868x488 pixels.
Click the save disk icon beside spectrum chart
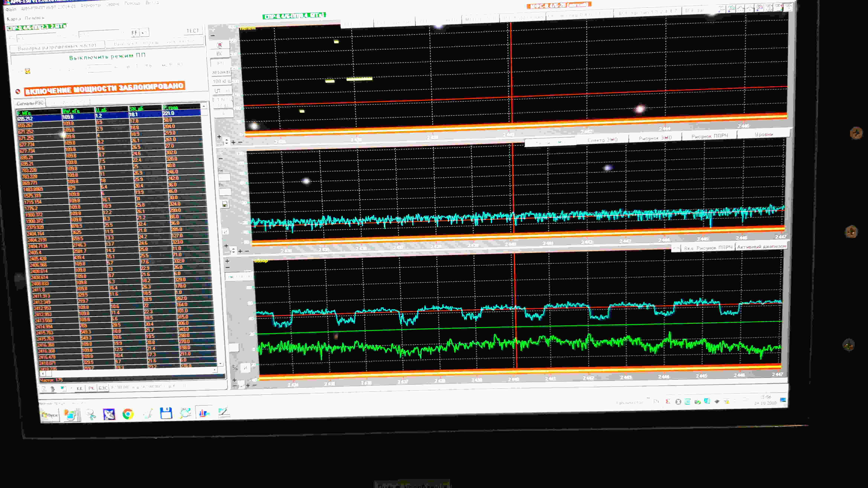(x=225, y=204)
